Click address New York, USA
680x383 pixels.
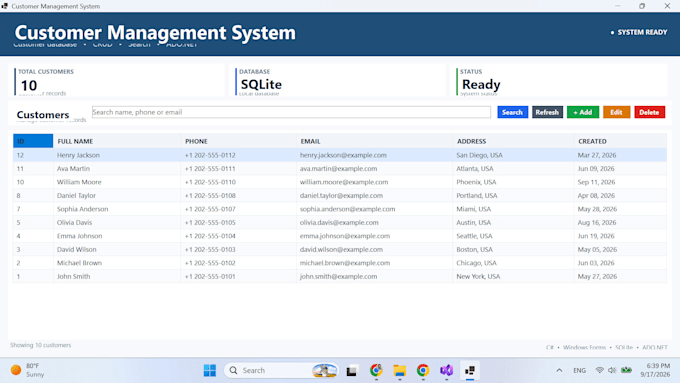coord(478,276)
